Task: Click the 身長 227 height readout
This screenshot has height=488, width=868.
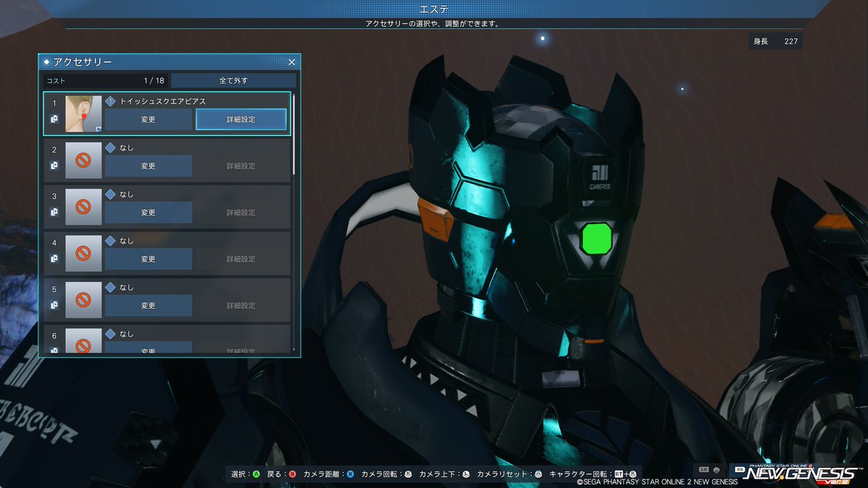Action: pos(775,41)
